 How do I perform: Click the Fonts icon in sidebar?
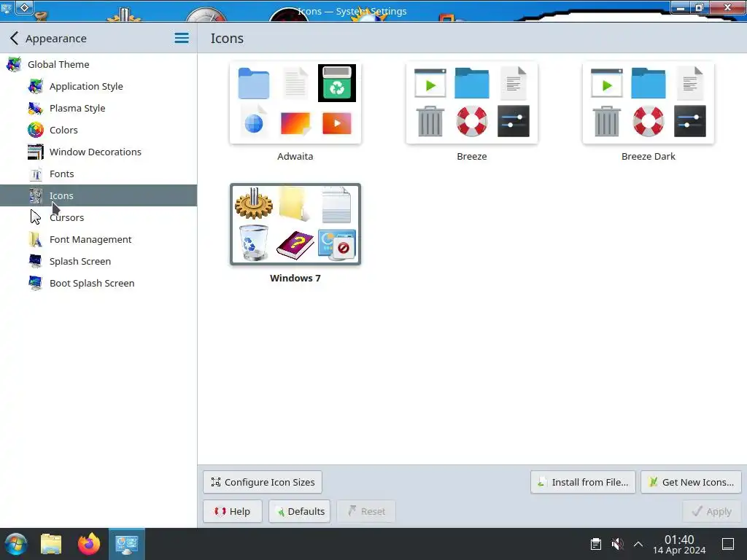[36, 174]
